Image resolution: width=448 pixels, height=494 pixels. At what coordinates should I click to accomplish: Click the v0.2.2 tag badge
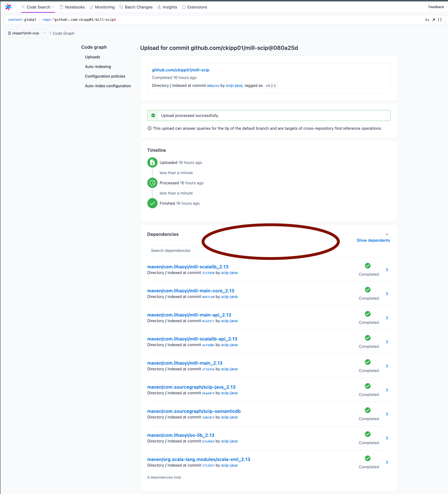click(271, 86)
